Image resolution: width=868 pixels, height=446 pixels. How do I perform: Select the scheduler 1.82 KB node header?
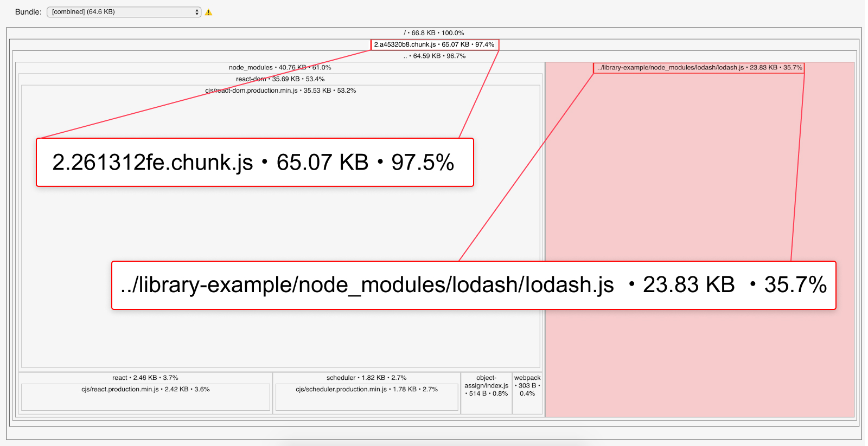[366, 378]
